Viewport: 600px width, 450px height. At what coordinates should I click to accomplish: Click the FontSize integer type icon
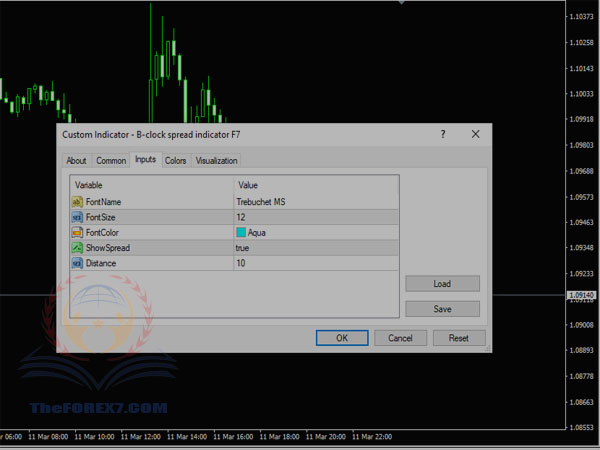click(77, 217)
